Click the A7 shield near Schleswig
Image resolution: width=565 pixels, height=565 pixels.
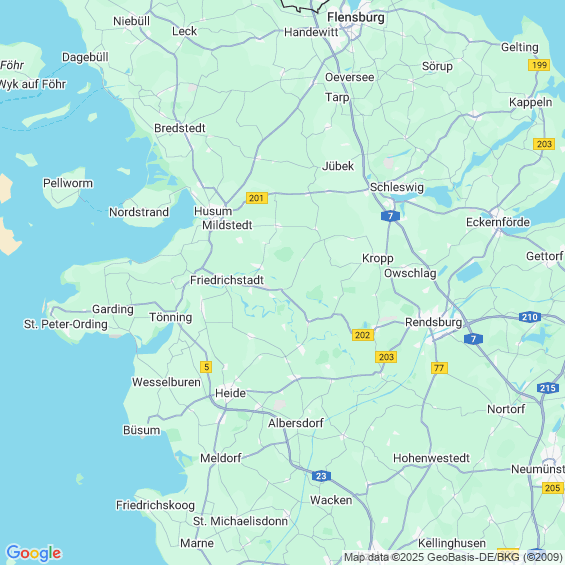coord(390,216)
